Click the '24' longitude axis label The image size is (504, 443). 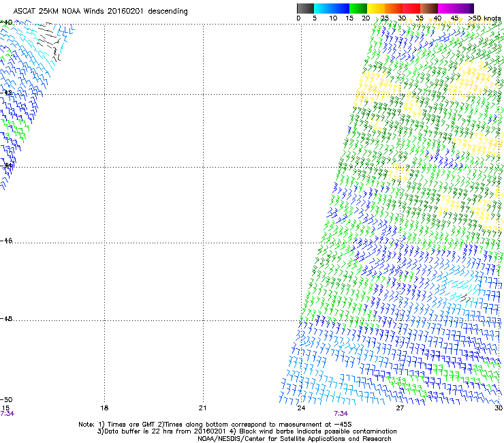pyautogui.click(x=301, y=408)
